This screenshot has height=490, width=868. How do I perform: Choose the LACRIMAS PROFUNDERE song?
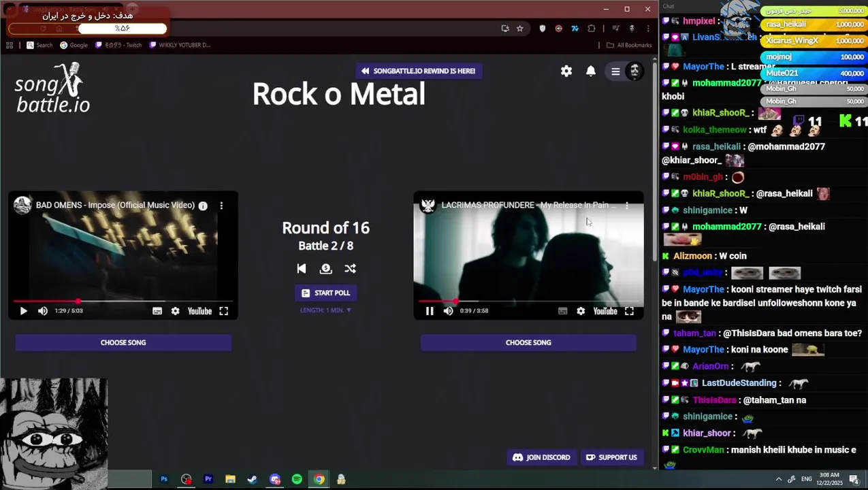[528, 342]
